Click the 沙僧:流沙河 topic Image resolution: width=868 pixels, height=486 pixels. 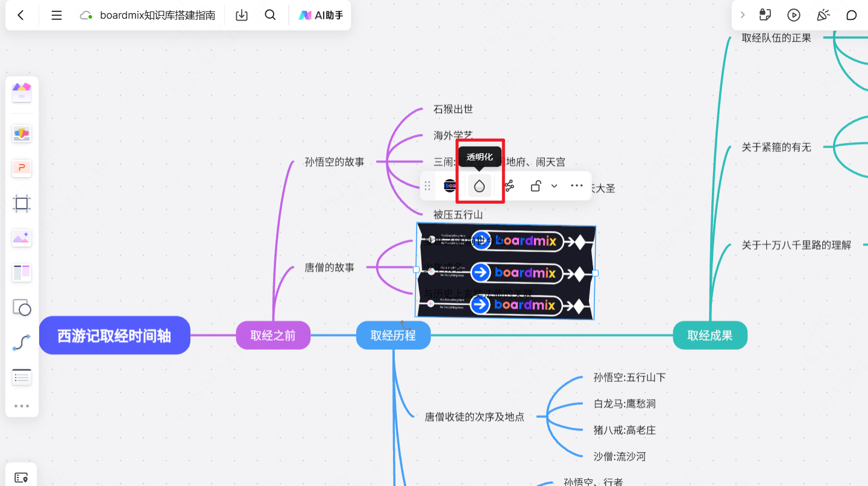[620, 456]
